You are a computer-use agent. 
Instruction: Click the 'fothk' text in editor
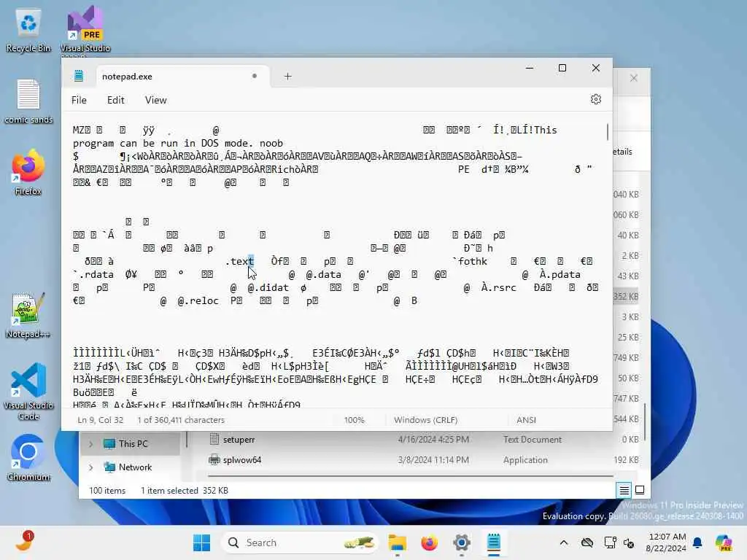[473, 262]
